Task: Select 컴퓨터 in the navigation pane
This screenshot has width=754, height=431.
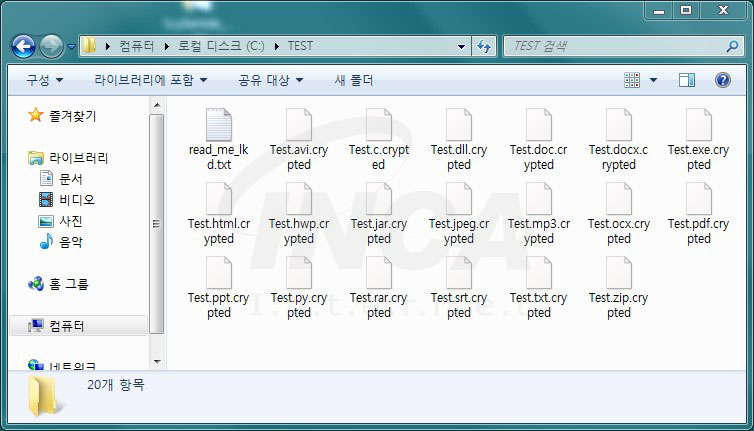Action: point(78,326)
